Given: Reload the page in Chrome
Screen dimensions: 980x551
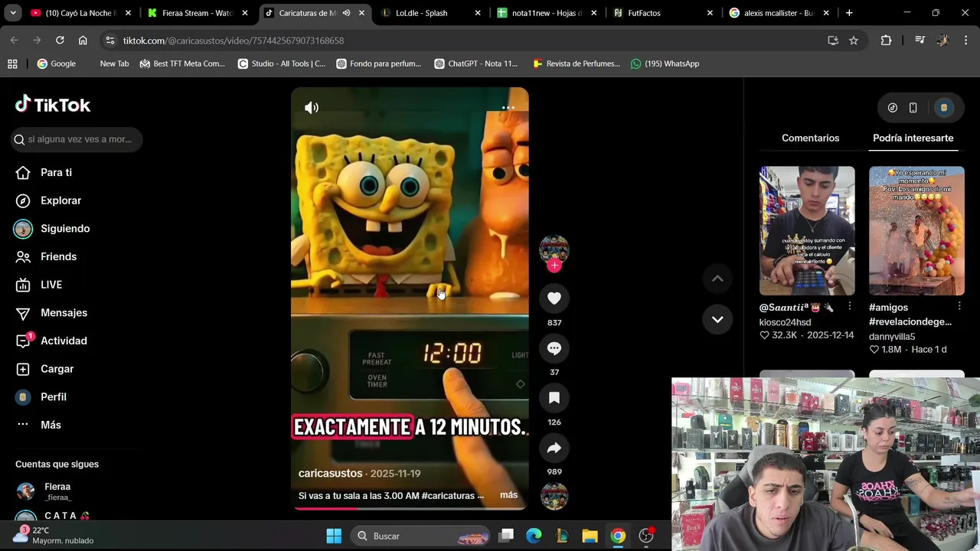Looking at the screenshot, I should pyautogui.click(x=60, y=41).
